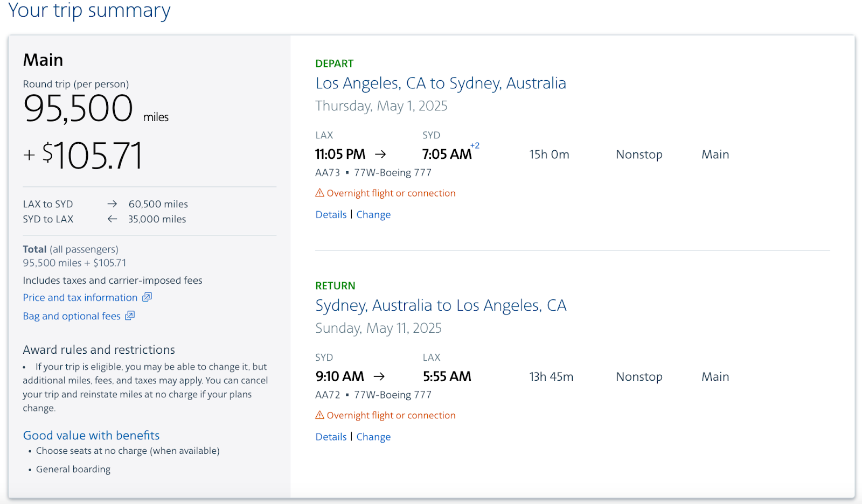The height and width of the screenshot is (504, 862).
Task: Change the return Sydney to Los Angeles flight
Action: [x=373, y=437]
